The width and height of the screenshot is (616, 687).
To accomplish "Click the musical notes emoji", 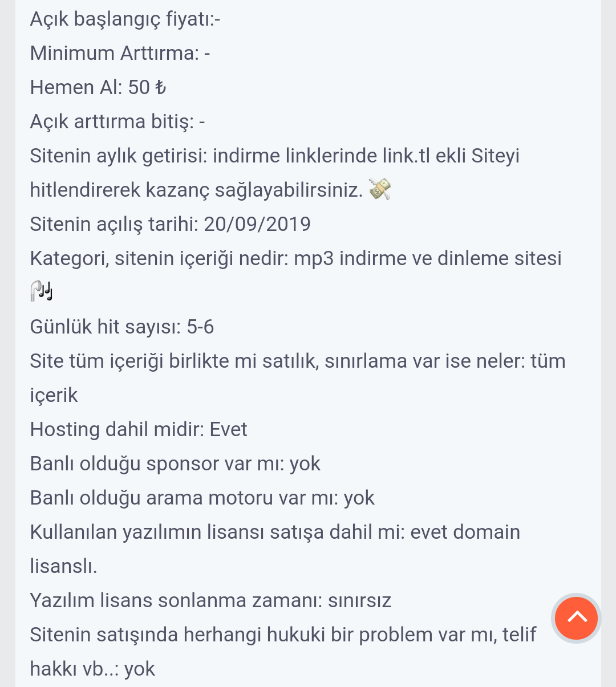I will click(42, 291).
